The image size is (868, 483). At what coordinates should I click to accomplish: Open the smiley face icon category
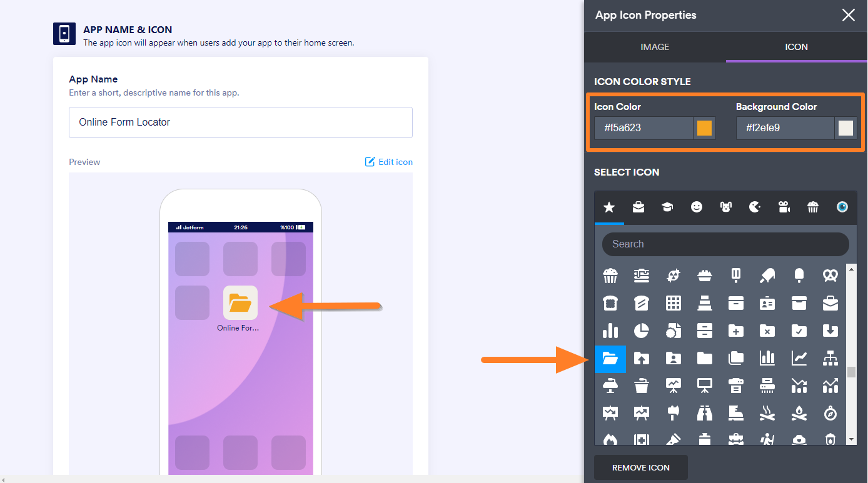pos(697,207)
